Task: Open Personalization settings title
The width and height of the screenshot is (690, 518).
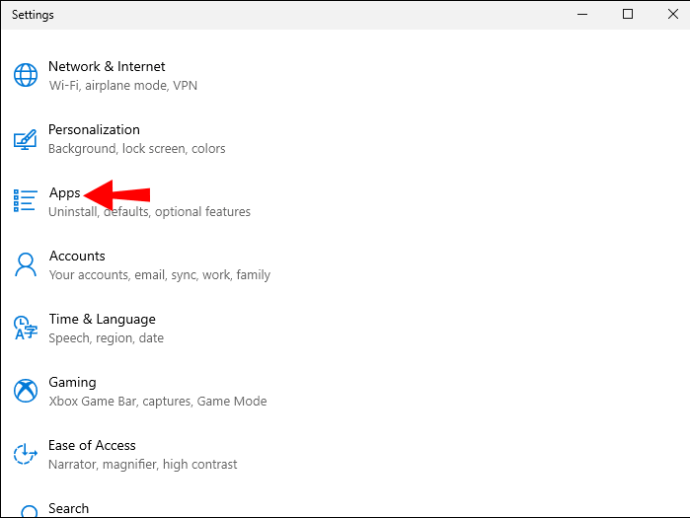Action: coord(94,129)
